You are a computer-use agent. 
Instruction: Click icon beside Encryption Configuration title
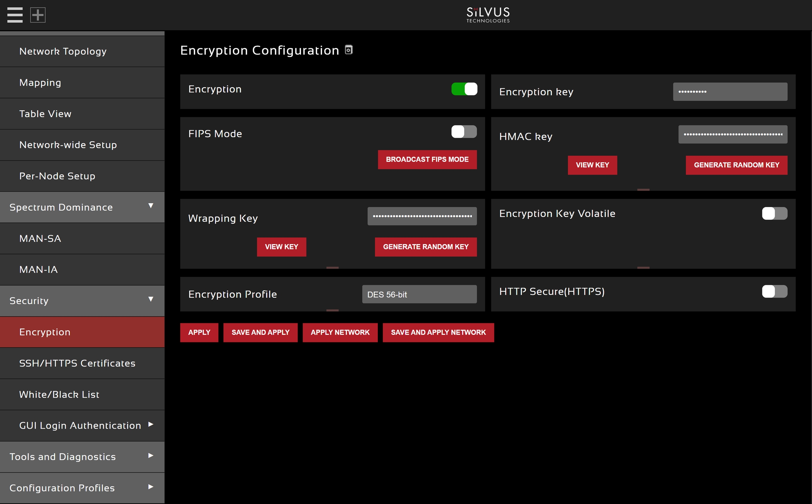349,50
